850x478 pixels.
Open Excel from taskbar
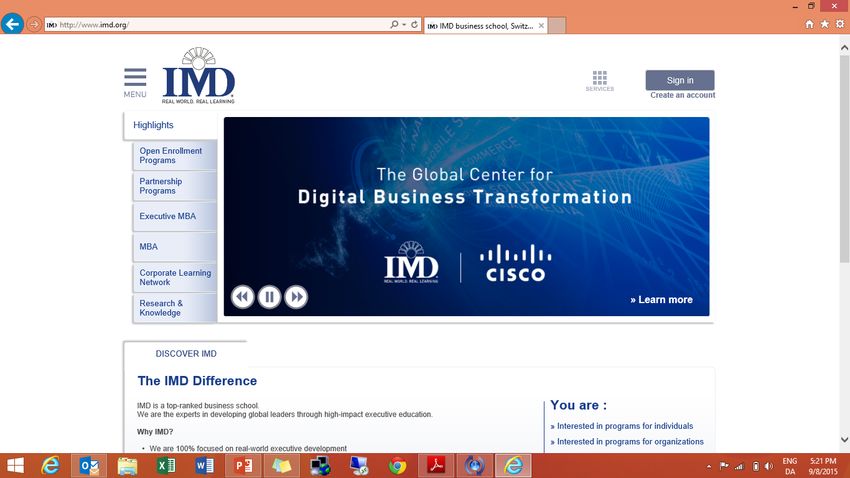point(166,466)
